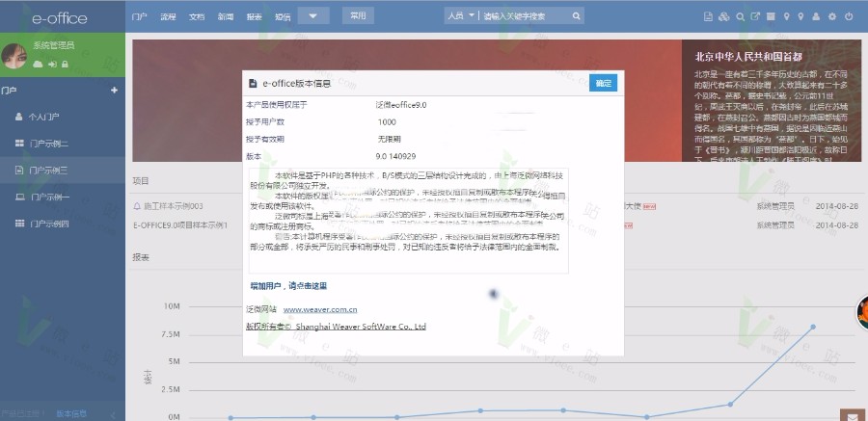Click the first location pin icon

click(787, 16)
